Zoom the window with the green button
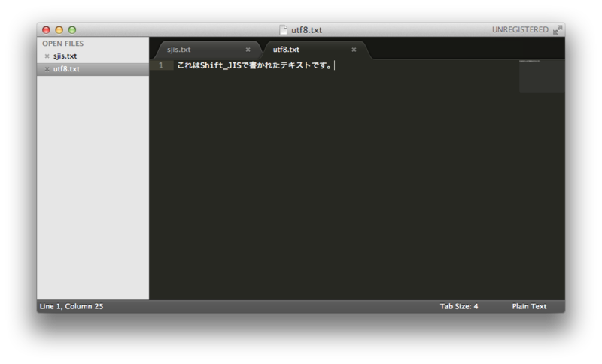The image size is (602, 364). [x=72, y=29]
